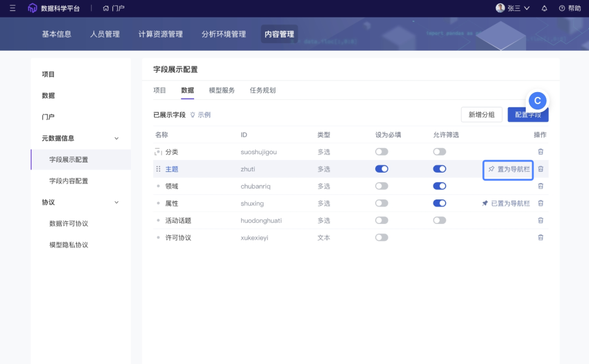Click the suoshujigou ID cell
Viewport: 589px width, 364px height.
(x=259, y=152)
